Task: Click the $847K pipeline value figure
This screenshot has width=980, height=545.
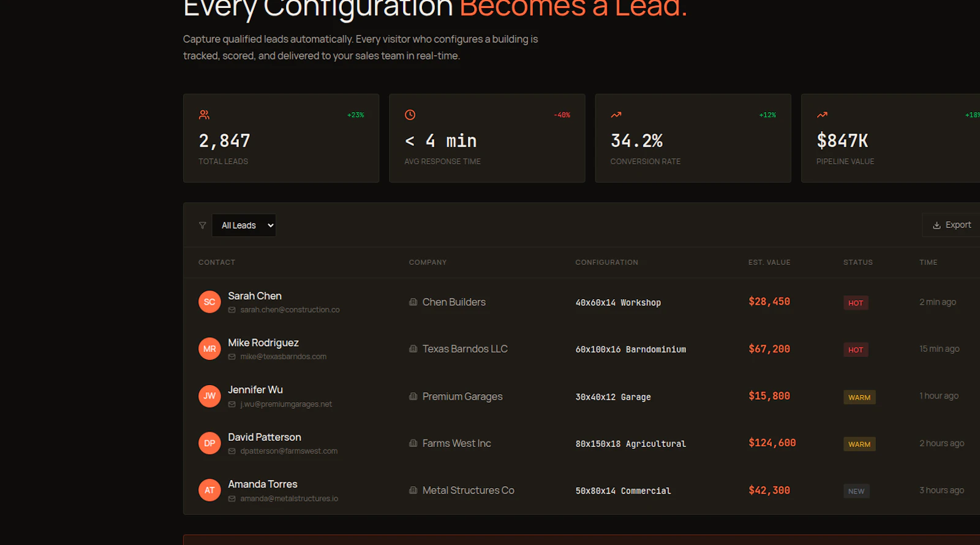Action: pyautogui.click(x=842, y=141)
